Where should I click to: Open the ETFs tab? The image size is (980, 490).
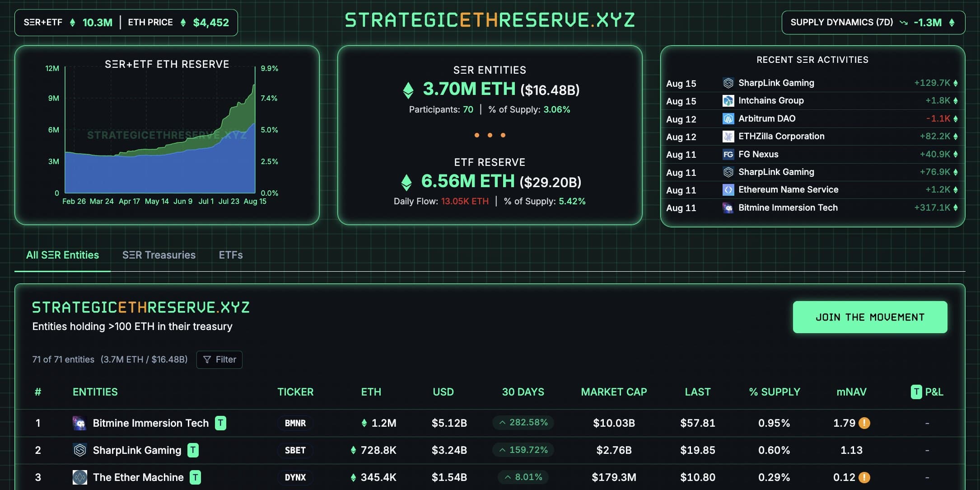coord(230,255)
